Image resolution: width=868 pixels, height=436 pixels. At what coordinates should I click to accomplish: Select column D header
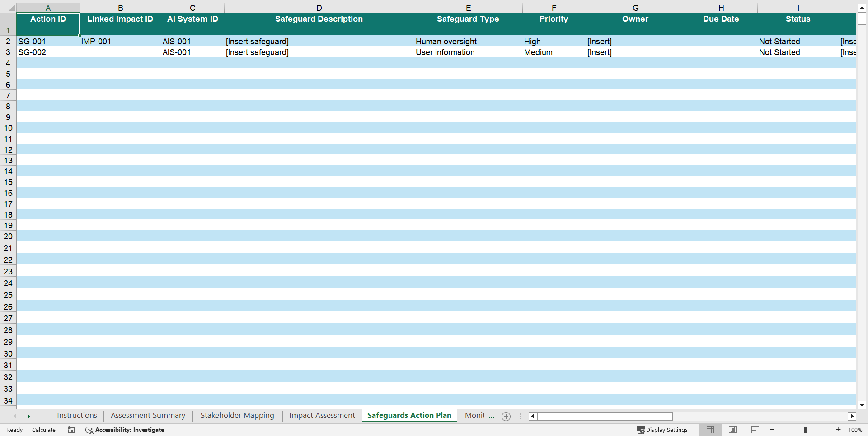(x=319, y=8)
